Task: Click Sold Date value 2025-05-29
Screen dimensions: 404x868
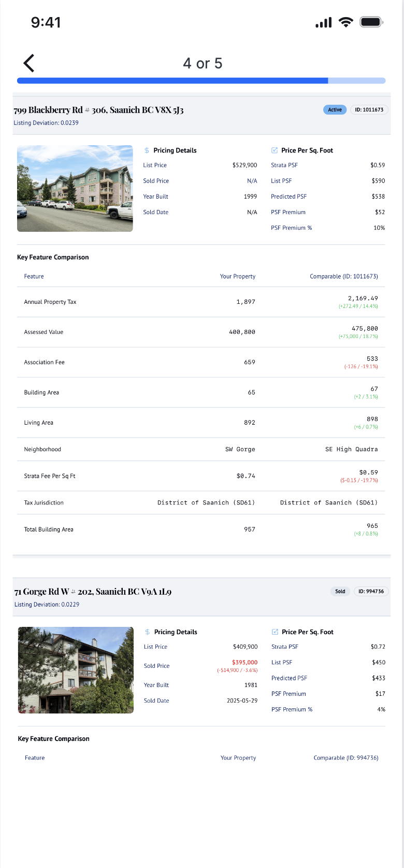Action: pos(242,701)
